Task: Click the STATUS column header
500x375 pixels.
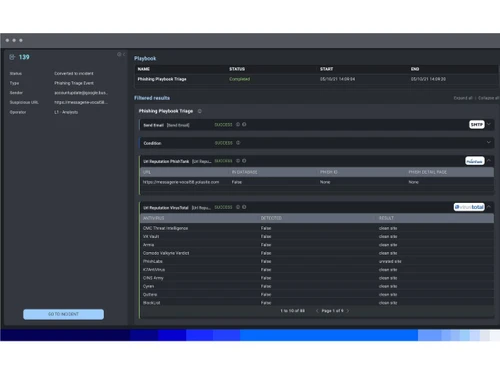Action: click(237, 69)
